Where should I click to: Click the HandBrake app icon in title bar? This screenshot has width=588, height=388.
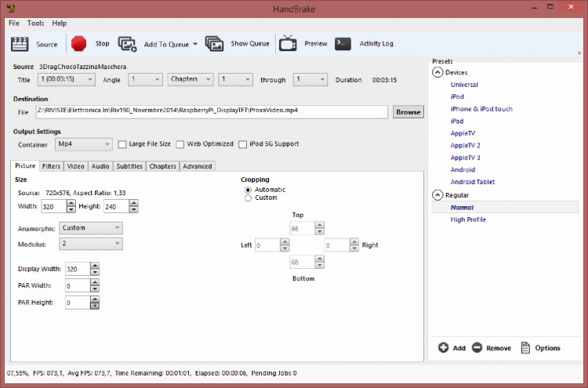tap(10, 8)
